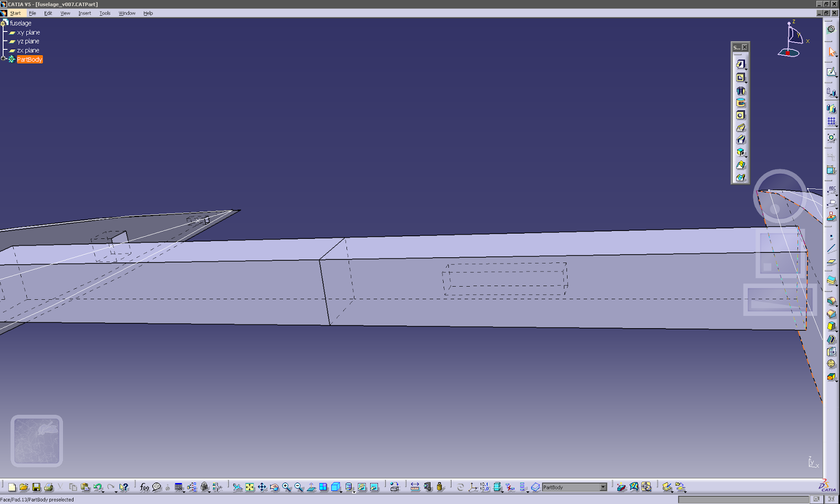Select Hole tool in floating toolbar
Screen dimensions: 840x504
[x=740, y=115]
